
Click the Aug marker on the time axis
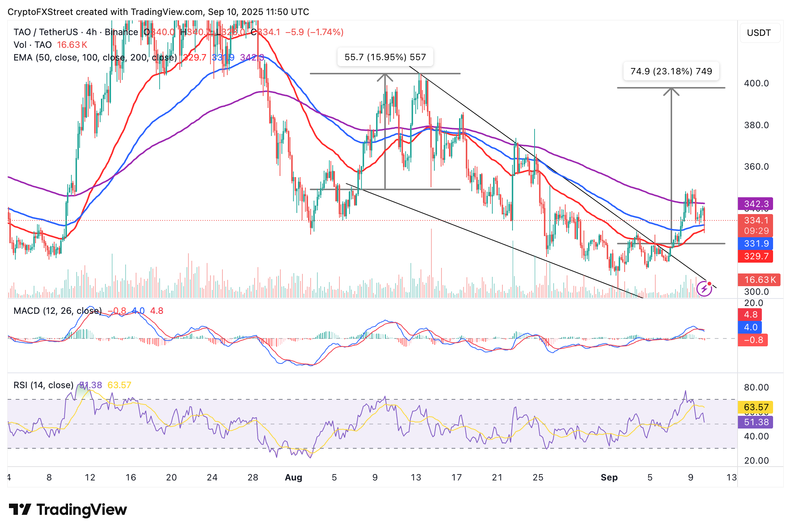point(293,477)
